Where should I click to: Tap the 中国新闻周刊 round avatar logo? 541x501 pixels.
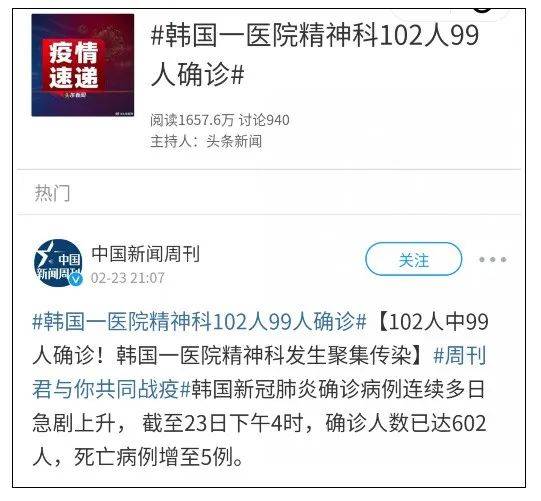(58, 264)
